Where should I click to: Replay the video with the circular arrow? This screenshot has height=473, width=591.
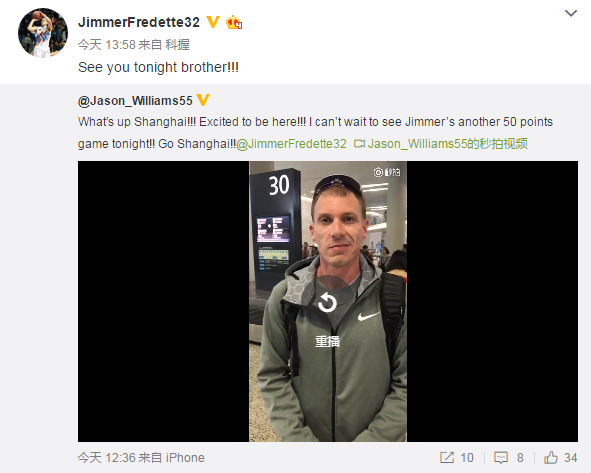pos(327,303)
